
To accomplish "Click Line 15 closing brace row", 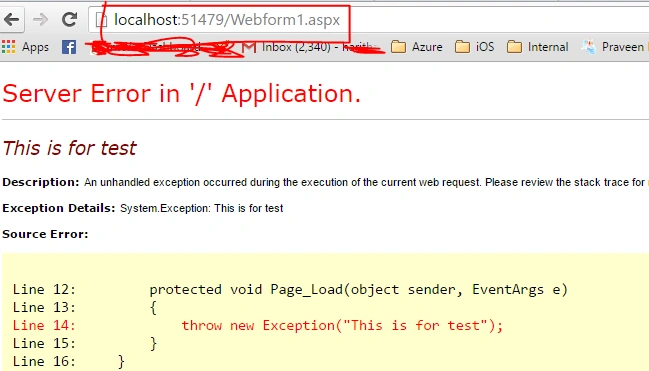I will (x=85, y=343).
